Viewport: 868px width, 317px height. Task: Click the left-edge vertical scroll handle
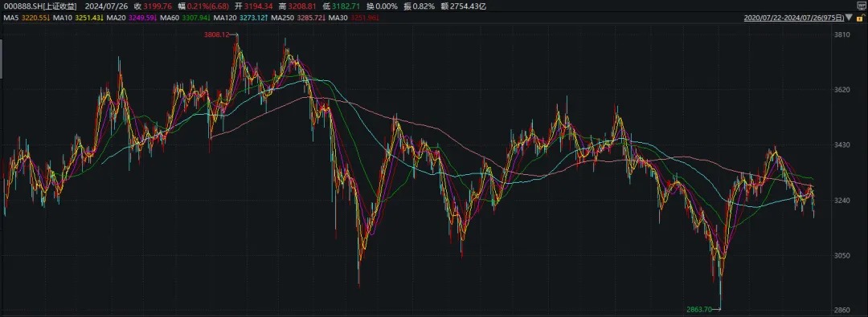click(x=1, y=58)
